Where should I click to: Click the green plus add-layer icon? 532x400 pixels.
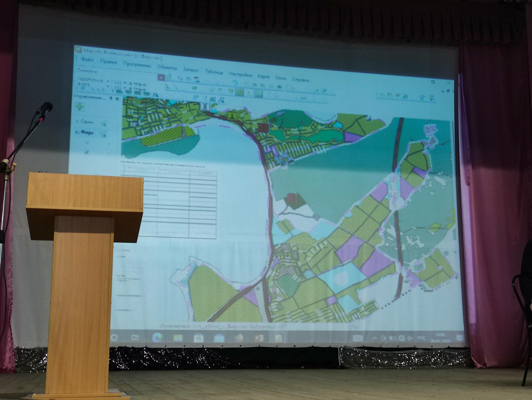[80, 107]
